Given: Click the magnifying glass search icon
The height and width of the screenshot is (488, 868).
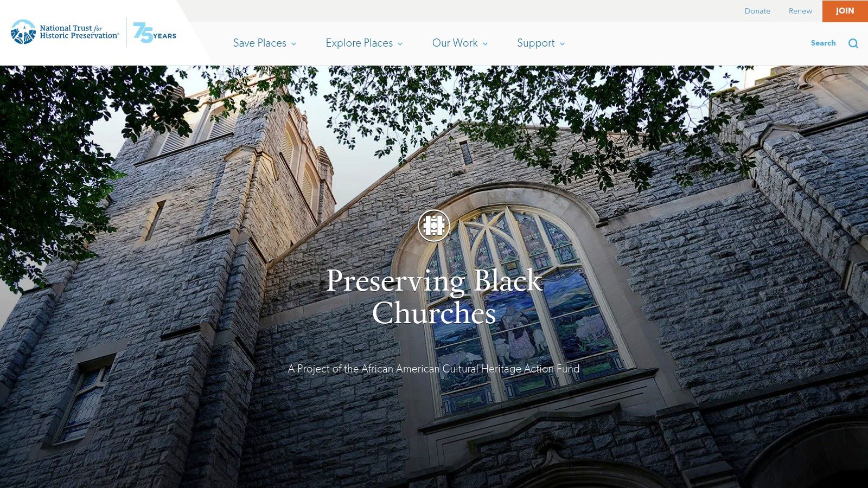Looking at the screenshot, I should coord(853,43).
